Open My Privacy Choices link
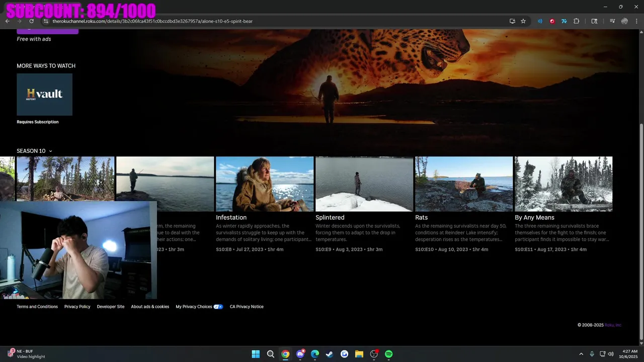The image size is (644, 362). (199, 307)
